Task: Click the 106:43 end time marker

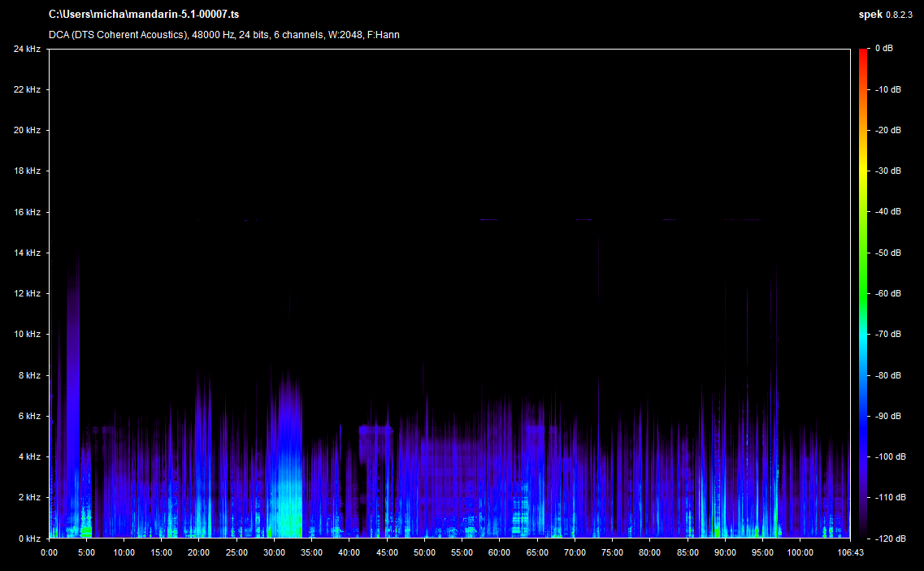Action: coord(849,552)
